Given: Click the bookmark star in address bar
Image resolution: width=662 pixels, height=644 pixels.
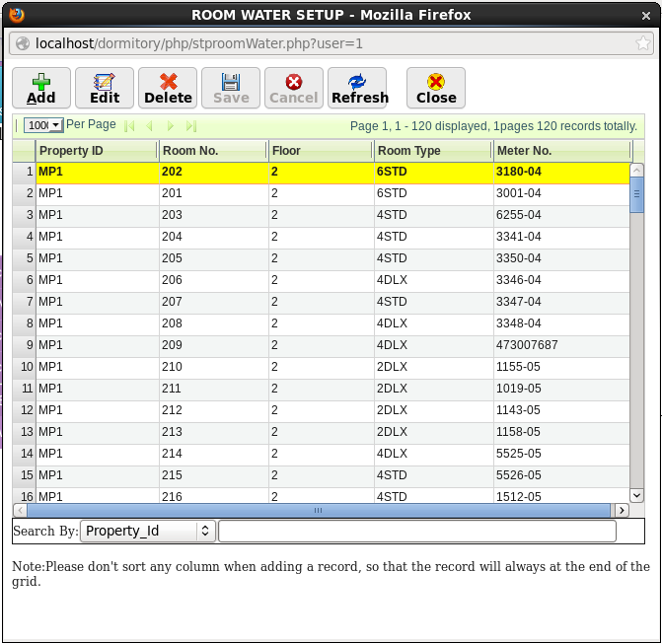Looking at the screenshot, I should click(x=642, y=43).
